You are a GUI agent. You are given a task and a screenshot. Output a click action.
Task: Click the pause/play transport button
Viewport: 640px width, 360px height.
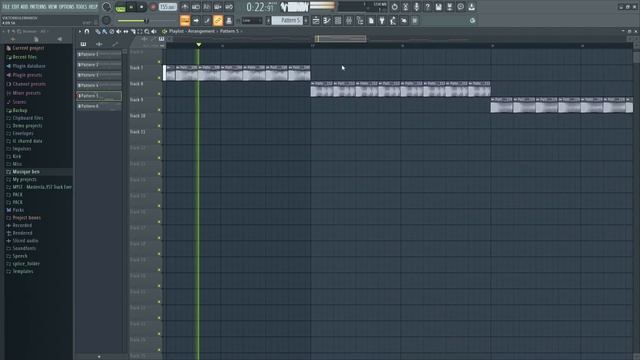click(131, 7)
